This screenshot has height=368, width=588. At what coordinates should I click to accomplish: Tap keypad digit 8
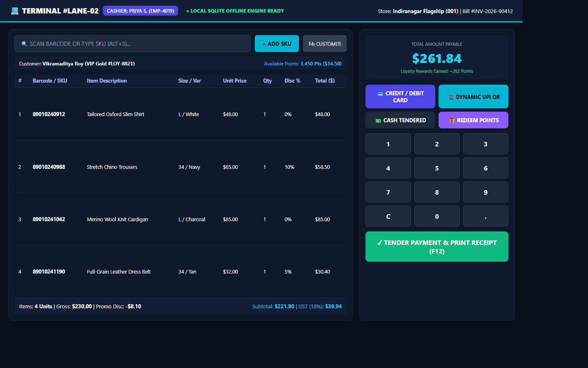click(x=437, y=192)
